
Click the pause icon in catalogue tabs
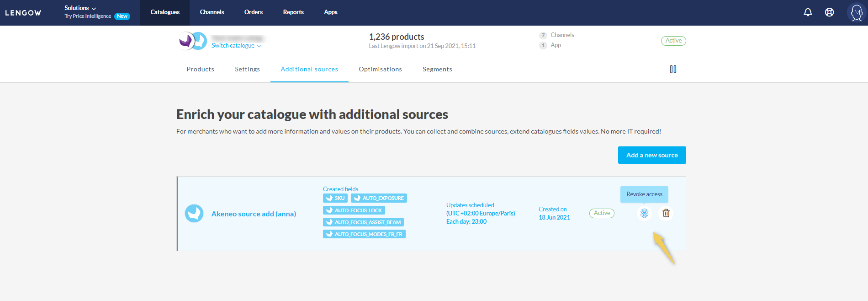673,69
